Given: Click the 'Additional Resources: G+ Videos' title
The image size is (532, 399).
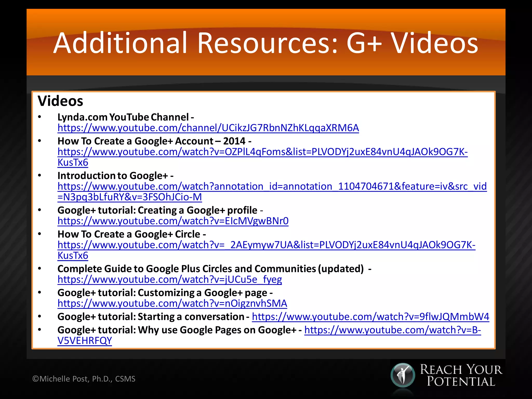Looking at the screenshot, I should (x=265, y=43).
